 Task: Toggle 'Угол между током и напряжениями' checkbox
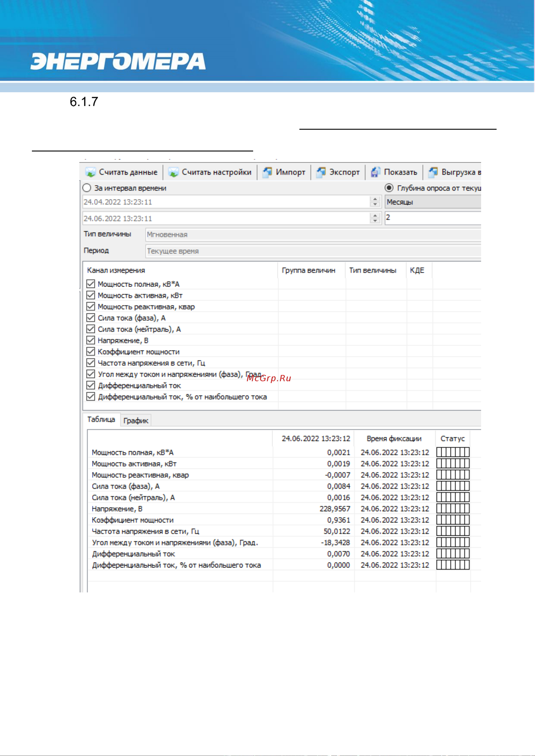pos(91,374)
